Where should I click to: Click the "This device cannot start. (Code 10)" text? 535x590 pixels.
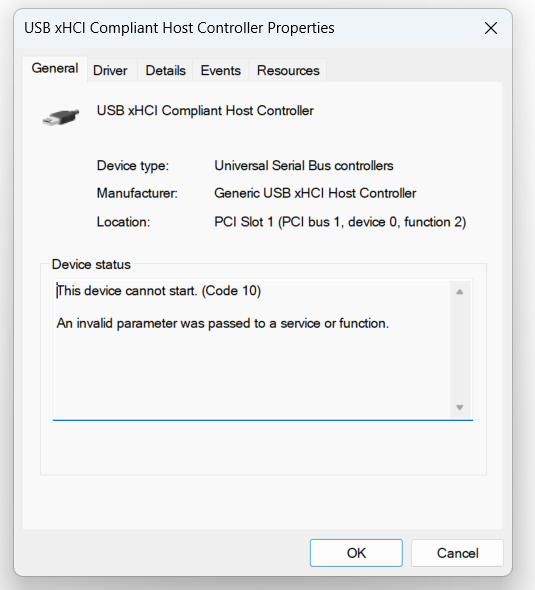tap(159, 291)
